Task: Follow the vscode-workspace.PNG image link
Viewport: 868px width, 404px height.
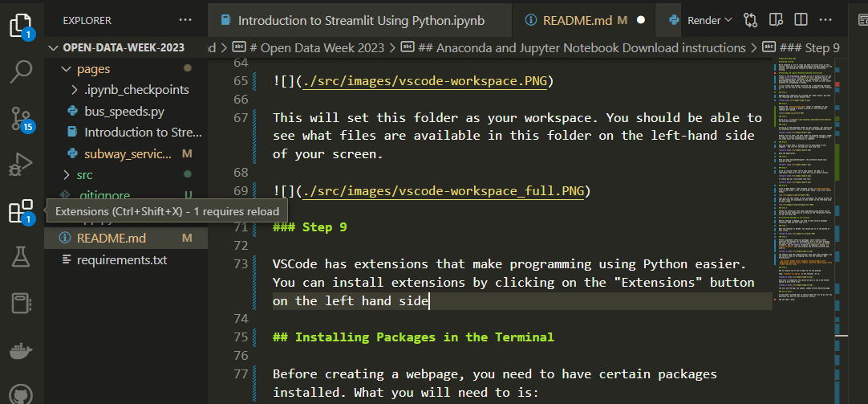Action: coord(423,81)
